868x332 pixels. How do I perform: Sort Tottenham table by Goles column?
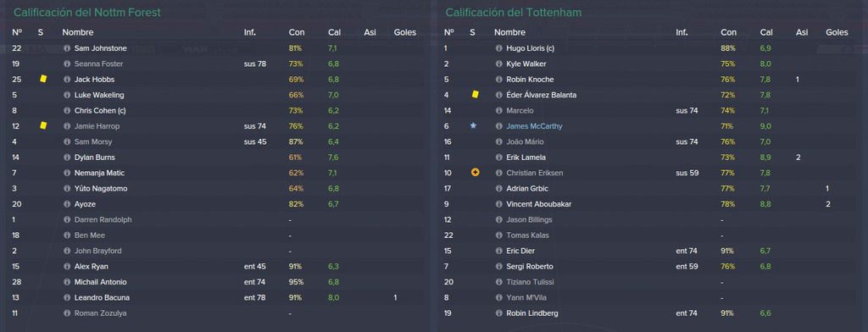point(837,33)
